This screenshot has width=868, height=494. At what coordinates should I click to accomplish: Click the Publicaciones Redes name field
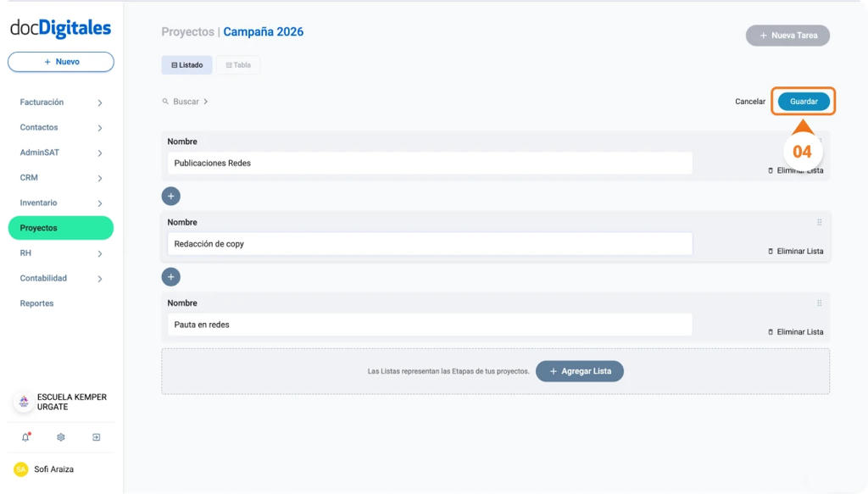(x=428, y=163)
